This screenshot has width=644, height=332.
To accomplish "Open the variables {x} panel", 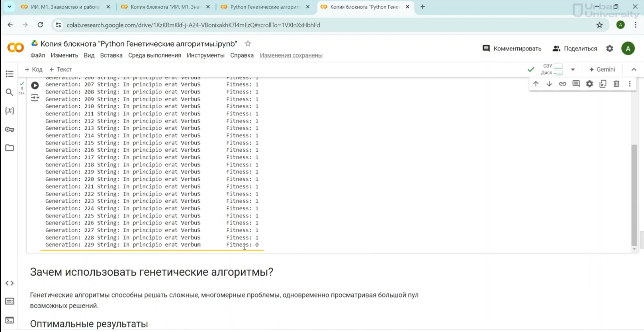I will point(10,111).
